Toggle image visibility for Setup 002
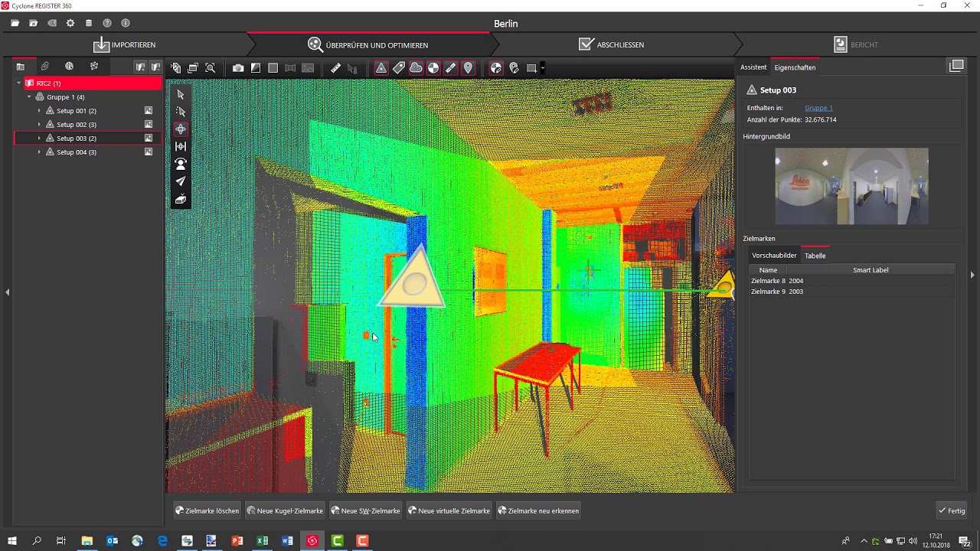Screen dimensions: 980x551 pyautogui.click(x=149, y=125)
